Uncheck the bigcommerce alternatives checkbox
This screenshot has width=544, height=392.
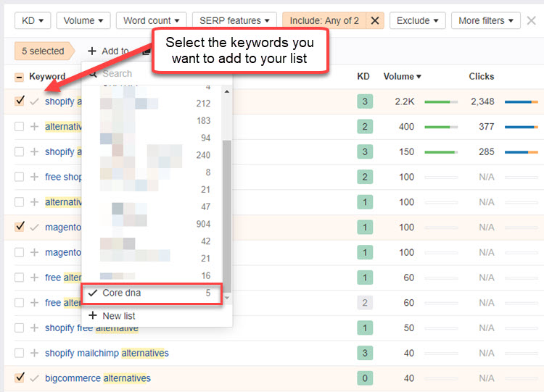[x=19, y=378]
